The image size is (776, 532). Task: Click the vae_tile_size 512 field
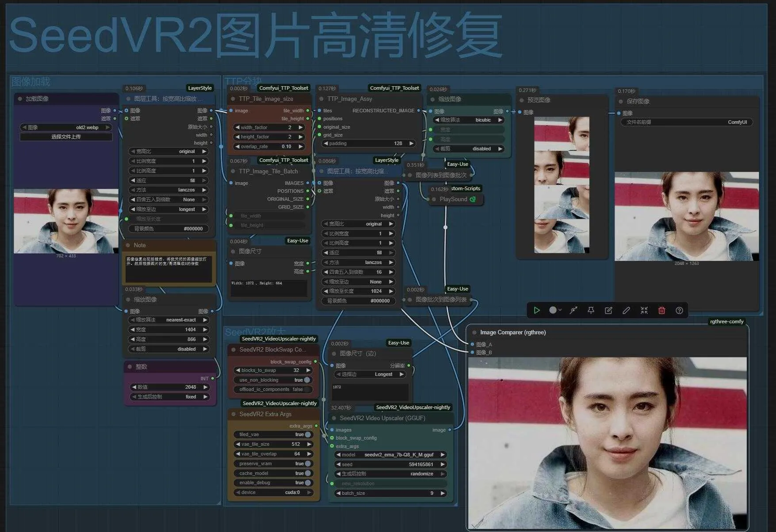pos(273,444)
